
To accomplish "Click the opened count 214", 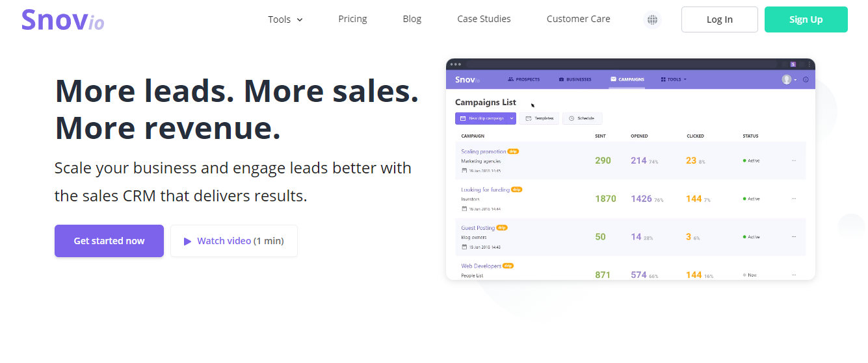I will (x=638, y=160).
